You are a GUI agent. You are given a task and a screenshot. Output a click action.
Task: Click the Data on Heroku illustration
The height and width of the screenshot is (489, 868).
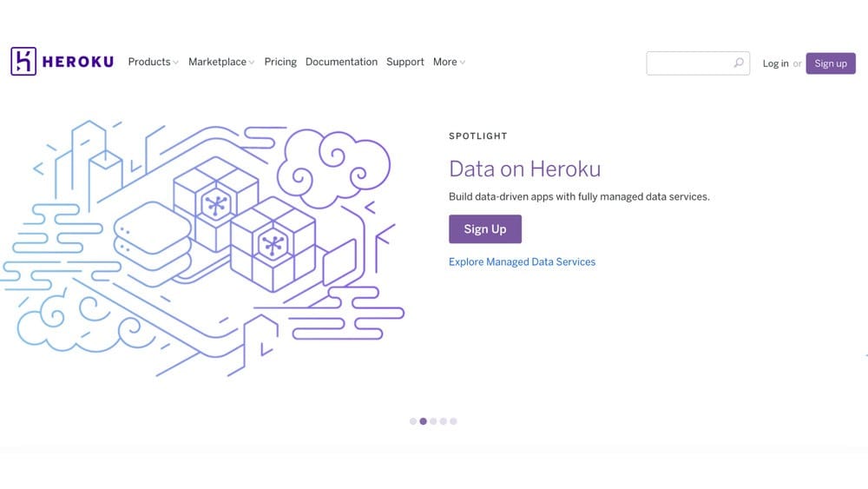(x=202, y=248)
